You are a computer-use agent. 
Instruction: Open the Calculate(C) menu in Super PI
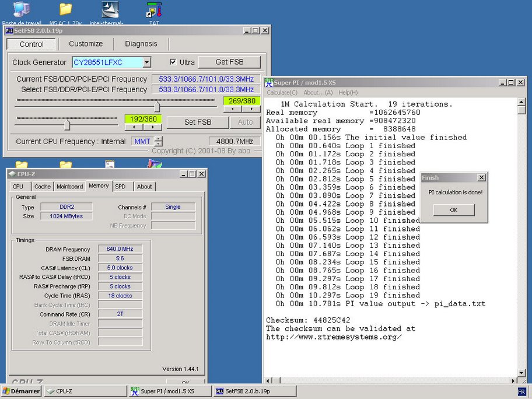click(282, 93)
